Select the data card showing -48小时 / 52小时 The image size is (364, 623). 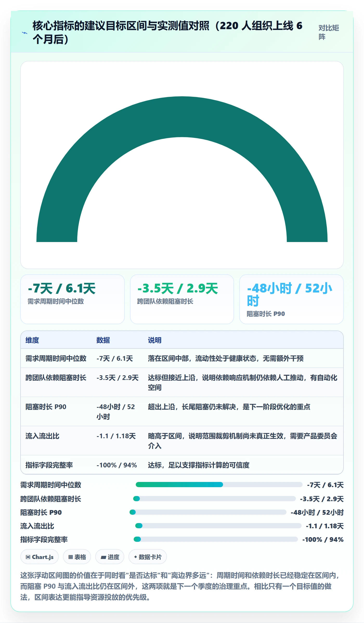pos(291,299)
